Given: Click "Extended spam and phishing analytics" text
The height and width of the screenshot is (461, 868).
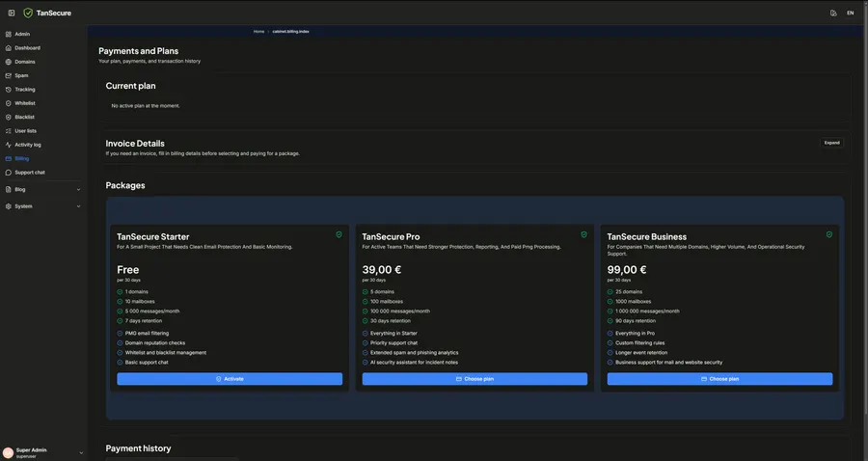Looking at the screenshot, I should coord(414,353).
